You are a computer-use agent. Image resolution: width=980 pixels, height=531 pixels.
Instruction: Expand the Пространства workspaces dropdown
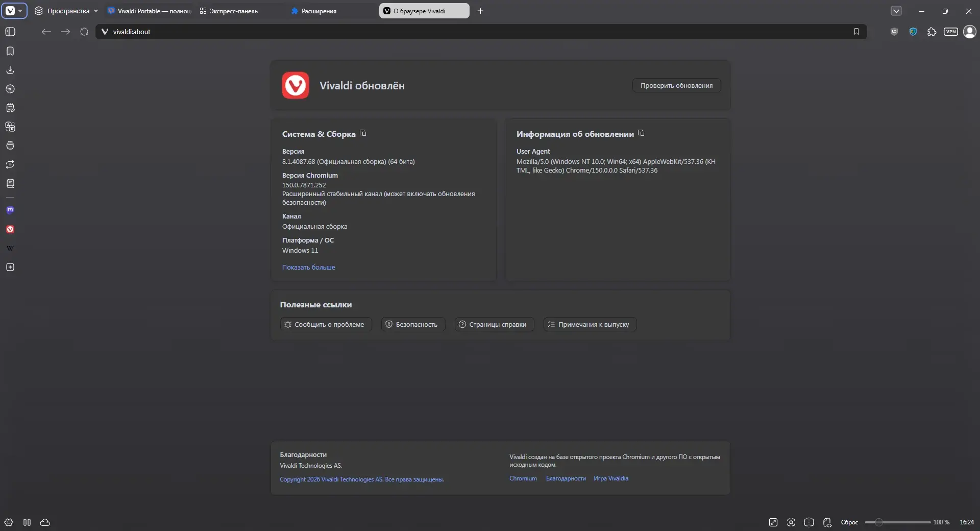66,11
